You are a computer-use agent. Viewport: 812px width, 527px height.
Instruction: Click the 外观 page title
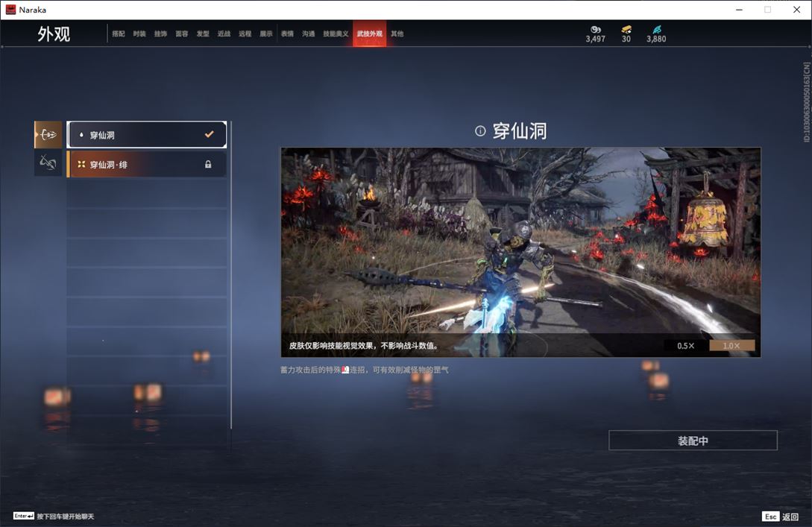click(x=54, y=34)
